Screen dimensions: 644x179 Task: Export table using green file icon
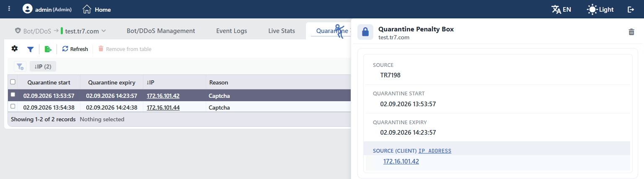[x=48, y=49]
